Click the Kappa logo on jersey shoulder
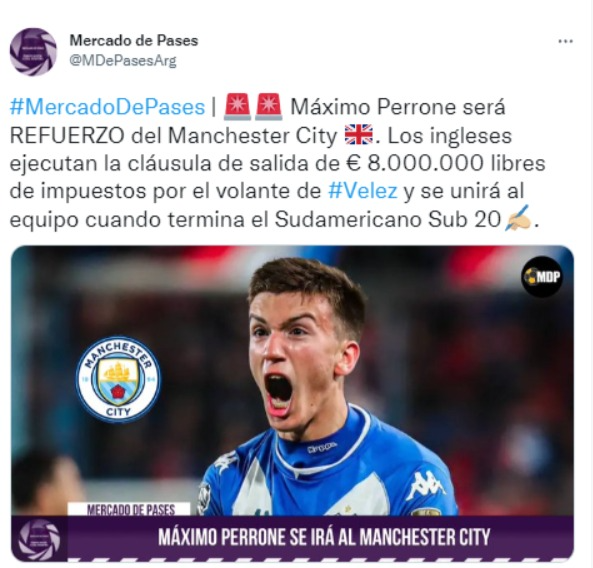Image resolution: width=593 pixels, height=568 pixels. [x=427, y=486]
